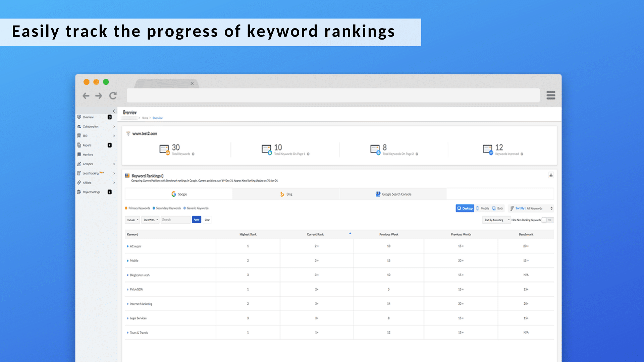Click the Secondary Keywords blue legend dot
Viewport: 644px width, 362px height.
pos(154,208)
